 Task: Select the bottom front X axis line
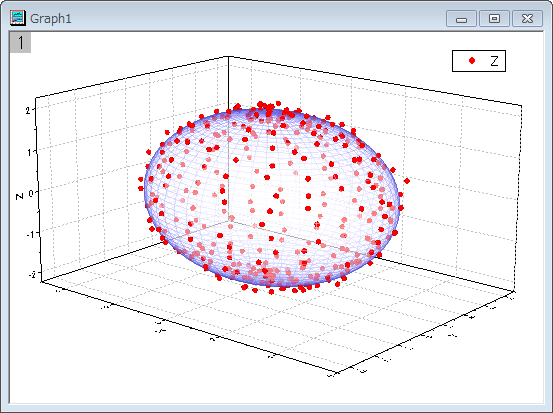(x=189, y=327)
